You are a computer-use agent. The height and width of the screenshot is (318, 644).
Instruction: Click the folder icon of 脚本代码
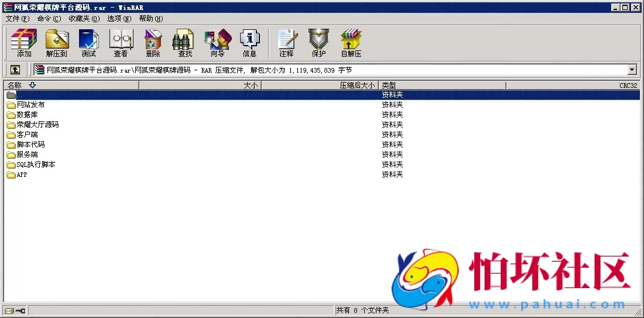[x=11, y=145]
